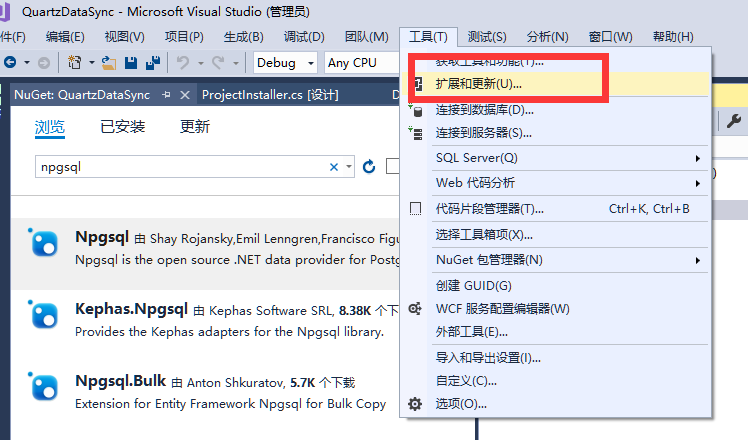Open the 项目(P) menu

184,37
